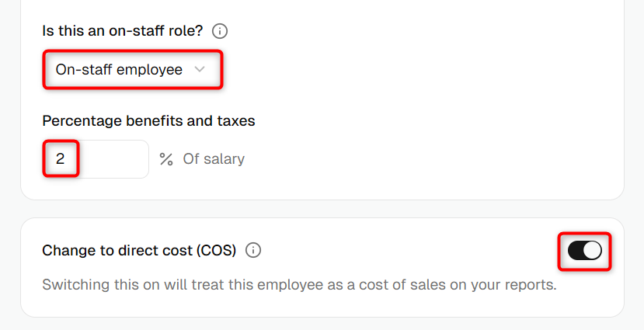Open info tooltip for direct cost (COS)
644x330 pixels.
pyautogui.click(x=253, y=250)
